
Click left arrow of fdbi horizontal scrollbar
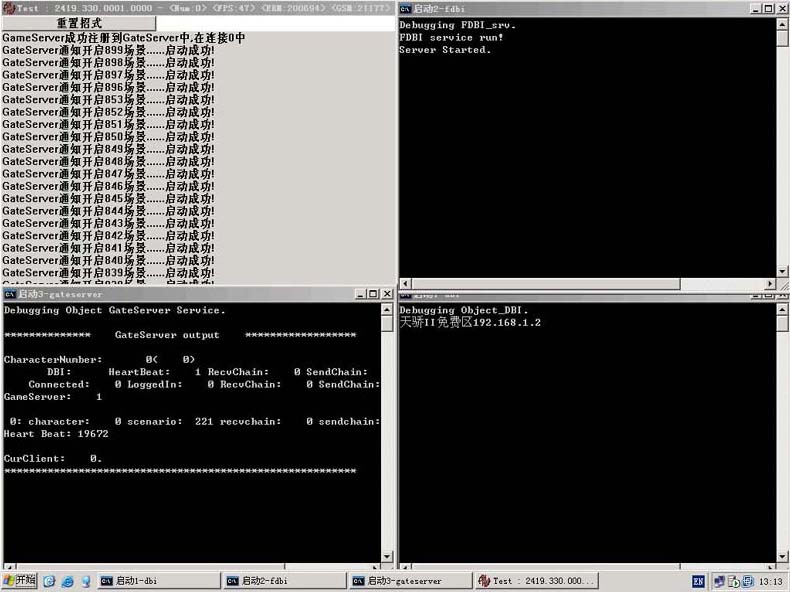click(405, 284)
